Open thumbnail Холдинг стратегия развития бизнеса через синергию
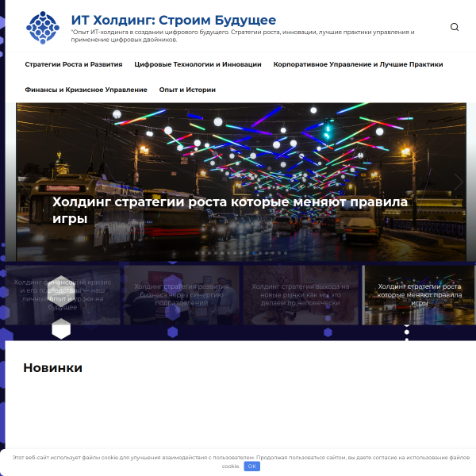Screen dimensions: 476x476 182,295
